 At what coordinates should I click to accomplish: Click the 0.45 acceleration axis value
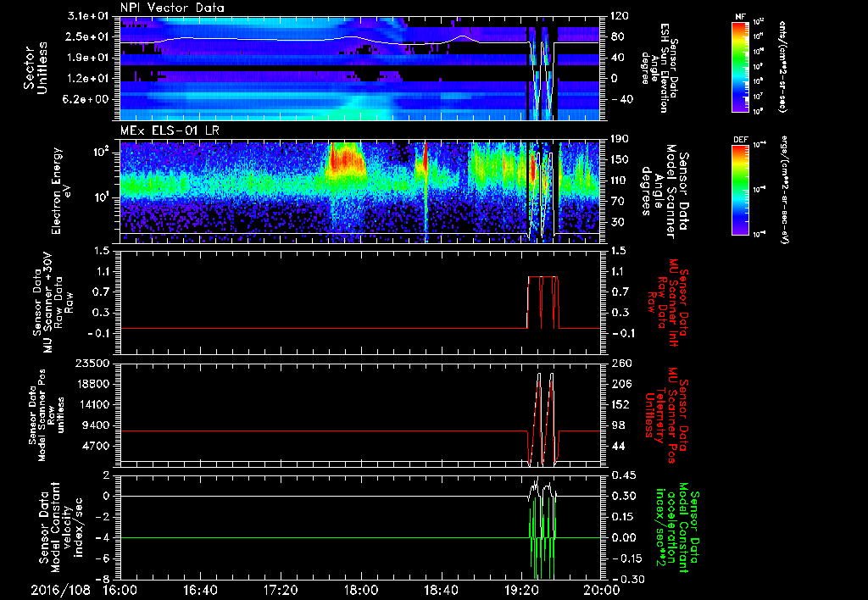623,475
